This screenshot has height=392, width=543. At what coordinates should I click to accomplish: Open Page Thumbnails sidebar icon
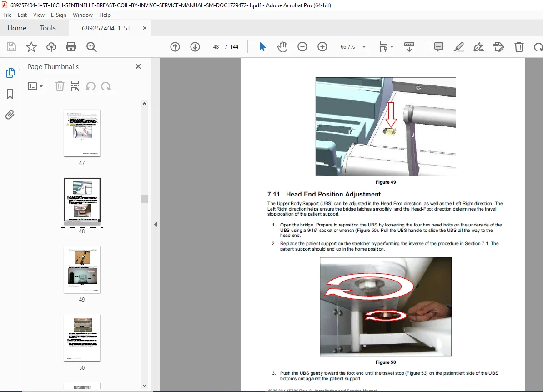[10, 73]
